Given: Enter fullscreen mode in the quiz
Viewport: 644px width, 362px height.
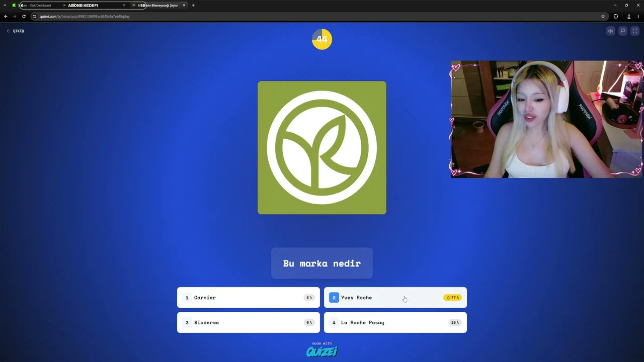Looking at the screenshot, I should 635,31.
